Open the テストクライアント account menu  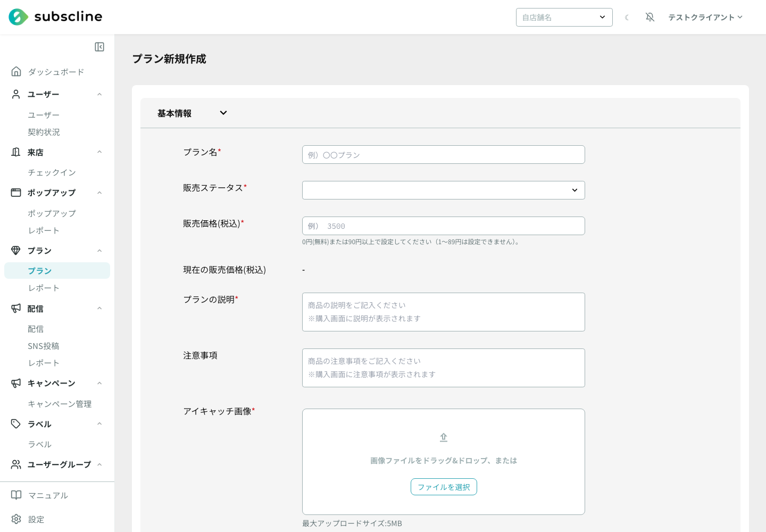(x=705, y=17)
